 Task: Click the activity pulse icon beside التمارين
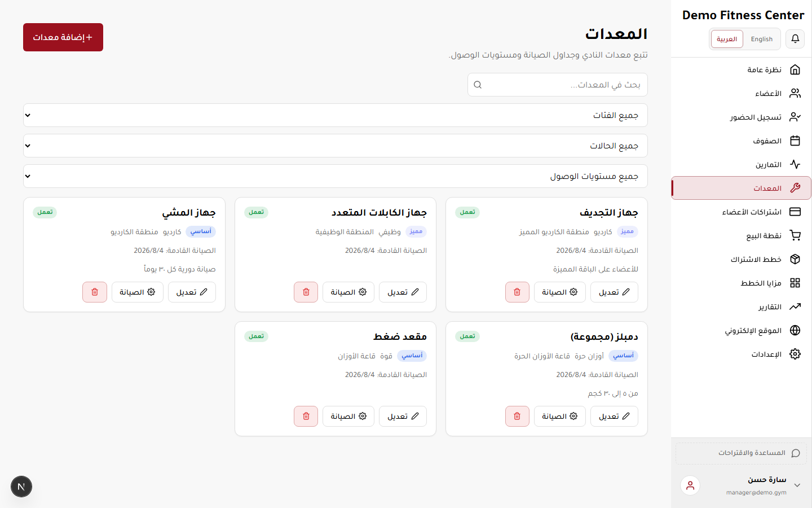click(x=795, y=164)
